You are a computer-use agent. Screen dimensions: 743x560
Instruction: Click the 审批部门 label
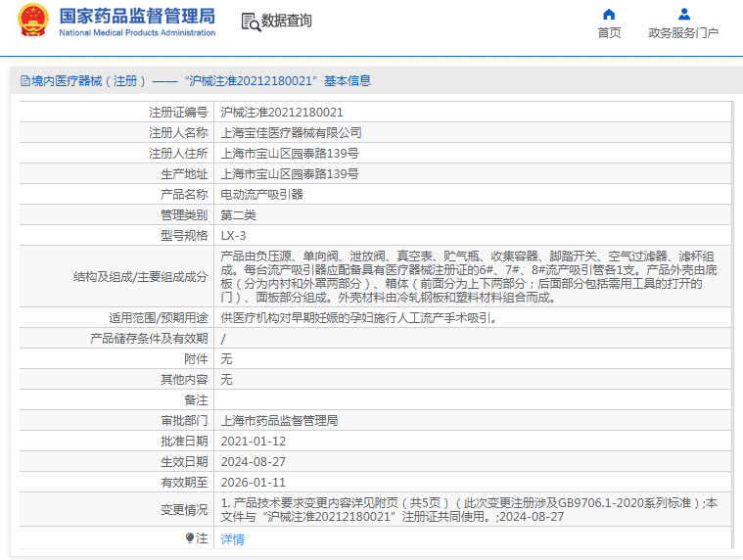tap(184, 421)
